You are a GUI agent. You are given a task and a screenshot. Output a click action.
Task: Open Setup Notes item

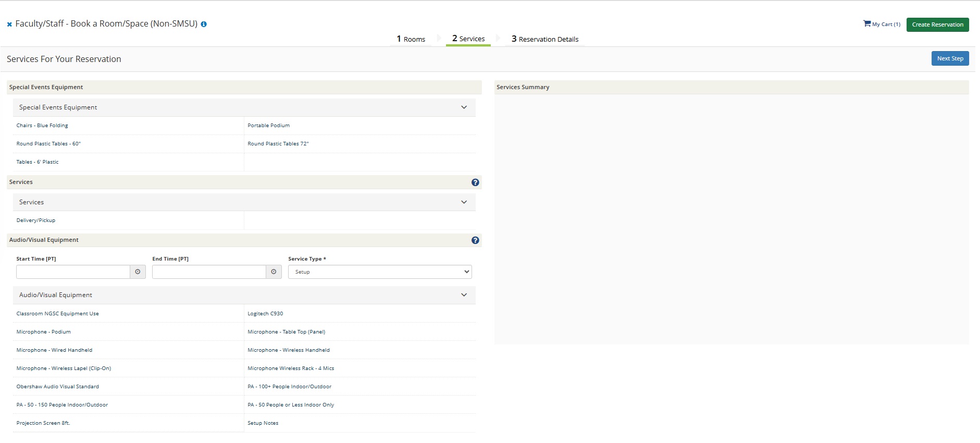[263, 423]
